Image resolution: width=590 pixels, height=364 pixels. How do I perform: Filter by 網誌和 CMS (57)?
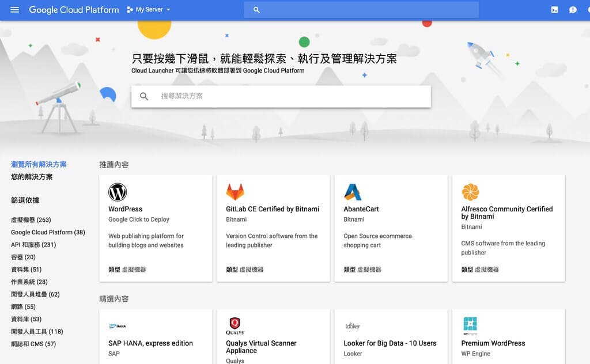(33, 344)
